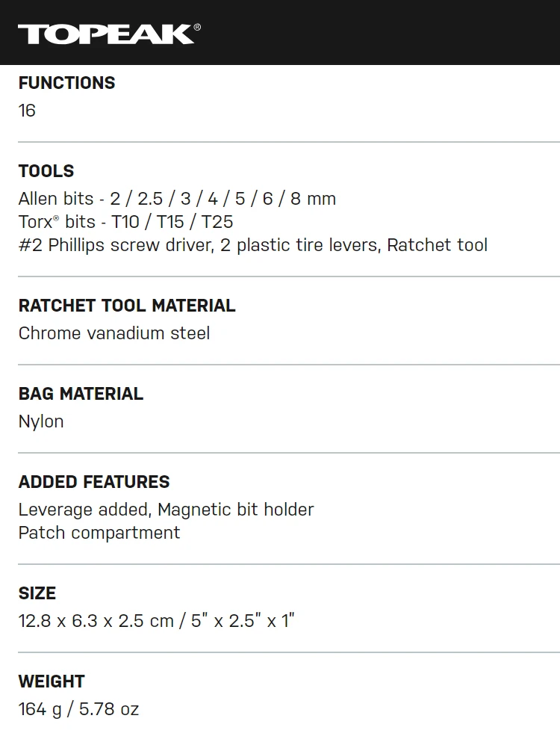The width and height of the screenshot is (560, 748).
Task: Select the functions value 16
Action: pos(27,111)
